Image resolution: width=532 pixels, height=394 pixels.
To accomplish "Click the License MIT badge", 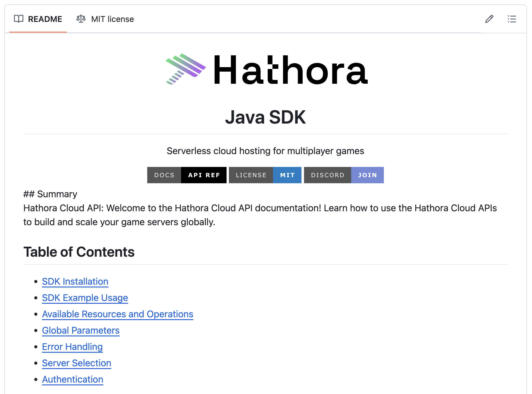I will (265, 175).
